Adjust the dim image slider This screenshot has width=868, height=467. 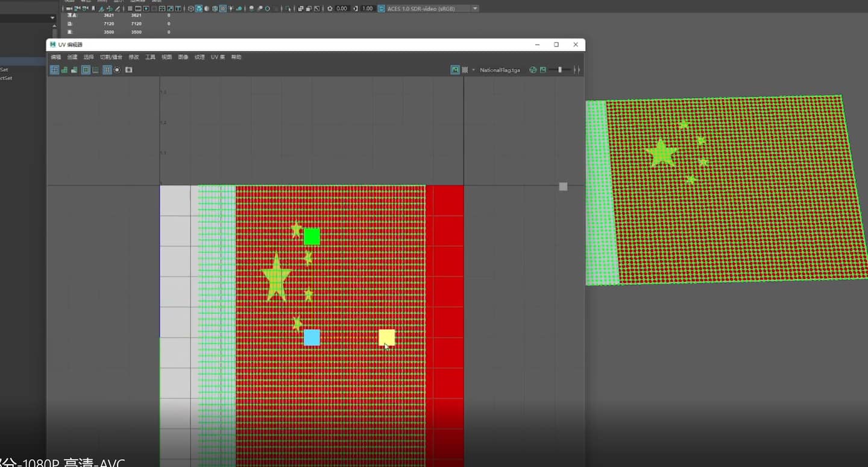[560, 70]
